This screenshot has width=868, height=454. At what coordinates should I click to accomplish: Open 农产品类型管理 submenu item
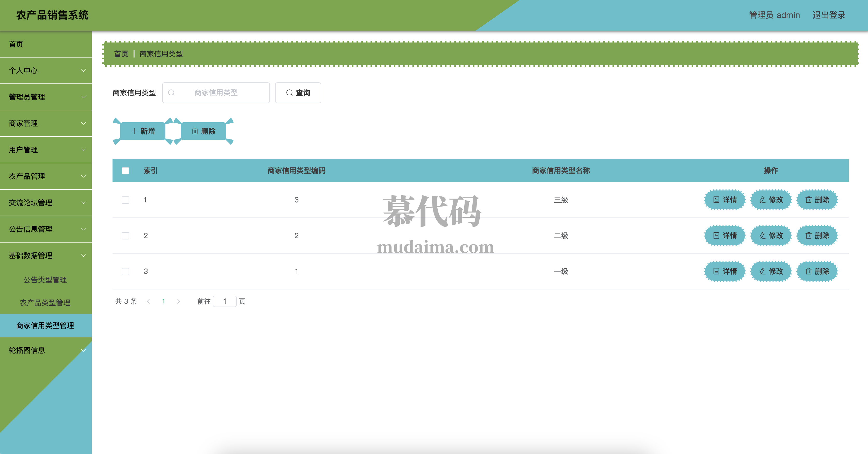click(x=45, y=302)
